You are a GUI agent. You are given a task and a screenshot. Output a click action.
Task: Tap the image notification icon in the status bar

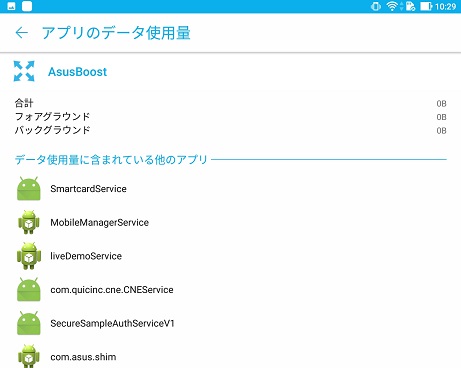point(11,6)
